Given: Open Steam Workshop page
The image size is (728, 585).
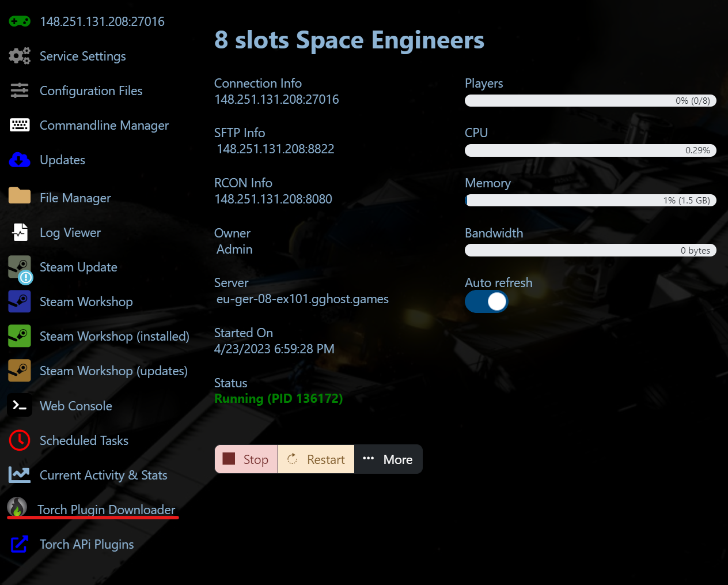Looking at the screenshot, I should [86, 301].
